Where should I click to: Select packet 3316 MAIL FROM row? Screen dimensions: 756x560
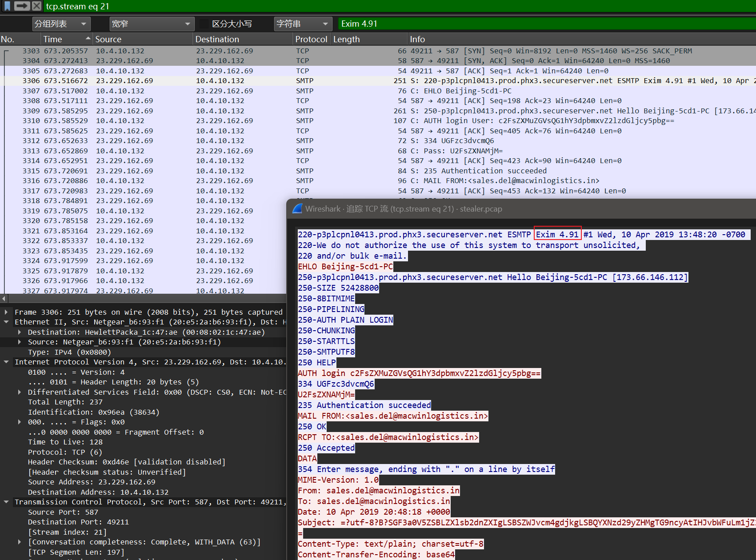point(378,180)
